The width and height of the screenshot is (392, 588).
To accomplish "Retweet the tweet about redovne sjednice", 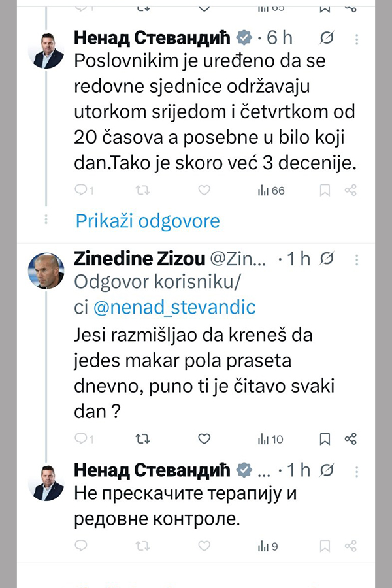I will [x=142, y=191].
